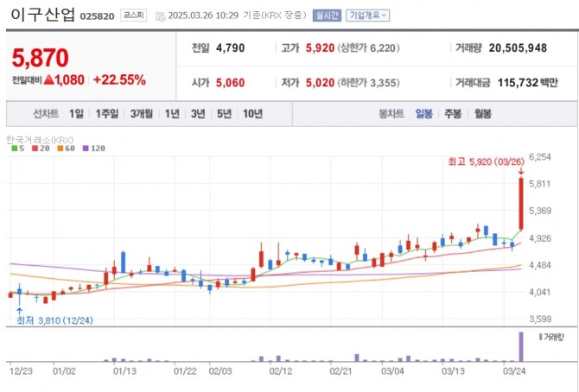The width and height of the screenshot is (579, 392).
Task: Click the large red 03/26 candlestick
Action: 521,204
